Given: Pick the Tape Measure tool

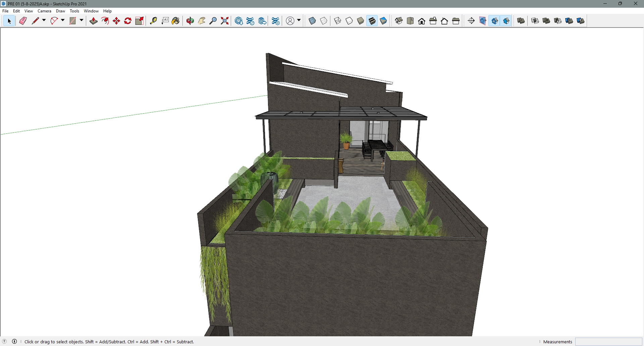Looking at the screenshot, I should coord(153,21).
